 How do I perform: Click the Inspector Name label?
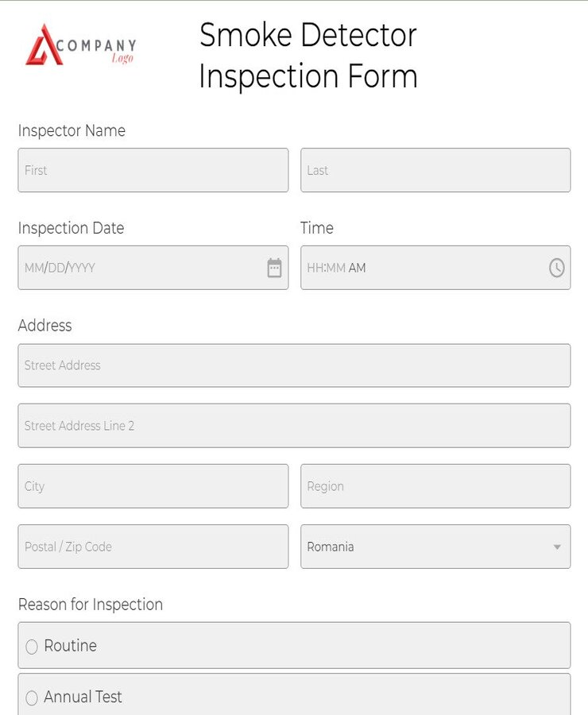coord(72,131)
